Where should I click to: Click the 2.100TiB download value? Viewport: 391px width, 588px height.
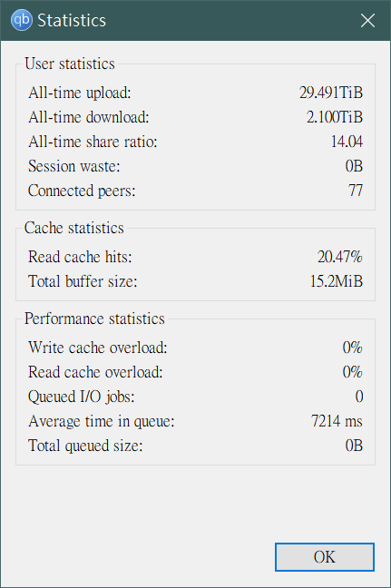tap(335, 117)
